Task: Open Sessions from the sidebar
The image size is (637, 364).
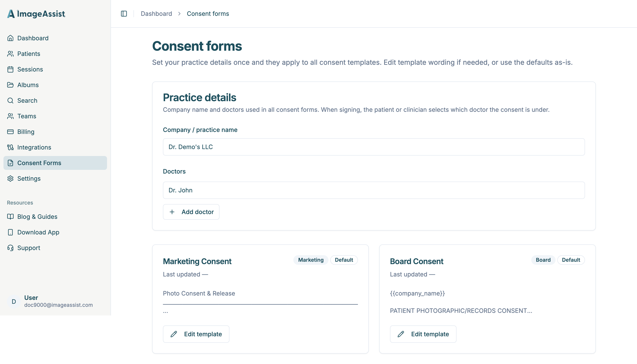Action: pyautogui.click(x=30, y=69)
